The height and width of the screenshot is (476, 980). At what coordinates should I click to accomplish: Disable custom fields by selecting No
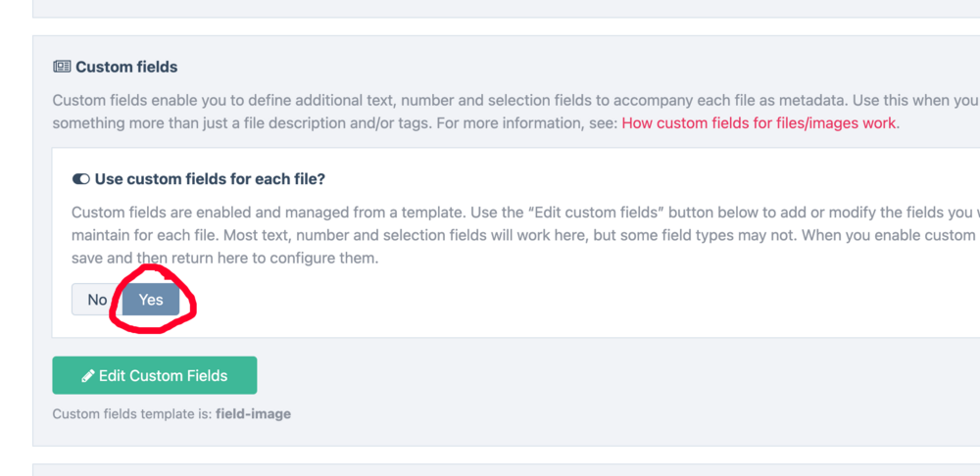click(x=97, y=300)
